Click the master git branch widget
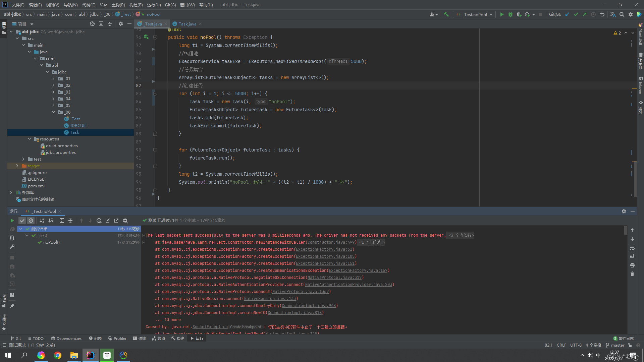The image size is (644, 362). (615, 345)
